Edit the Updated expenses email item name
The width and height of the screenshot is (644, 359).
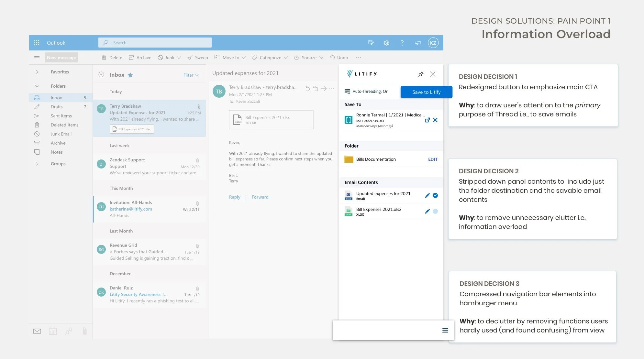(x=427, y=195)
